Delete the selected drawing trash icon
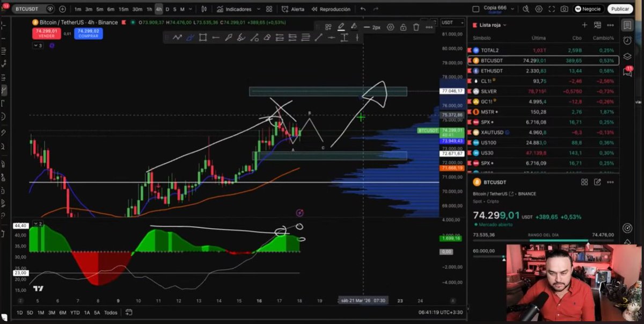The image size is (644, 324). click(x=416, y=27)
